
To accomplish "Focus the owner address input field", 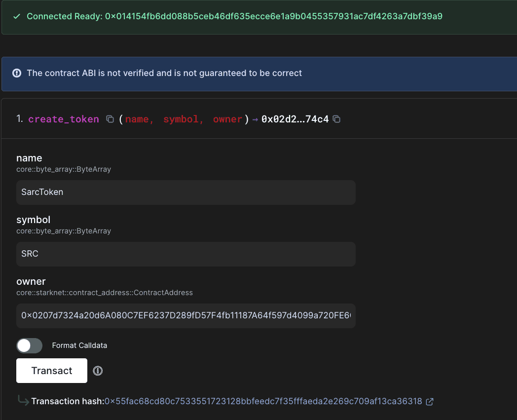I will pos(186,316).
